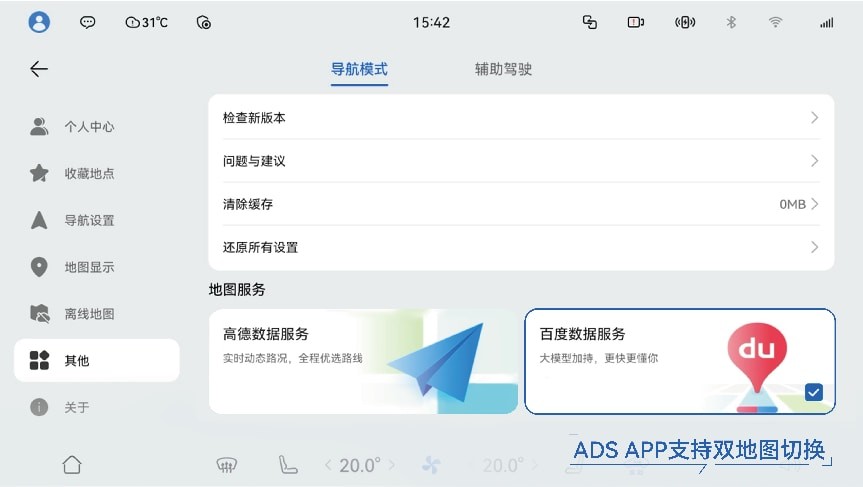This screenshot has width=863, height=487.
Task: Toggle the 百度数据服务 checkbox
Action: coord(813,392)
